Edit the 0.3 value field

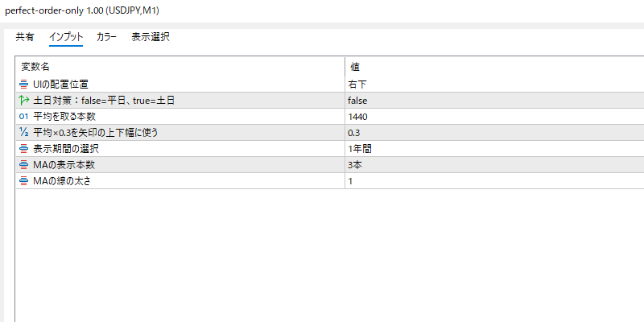tap(354, 132)
